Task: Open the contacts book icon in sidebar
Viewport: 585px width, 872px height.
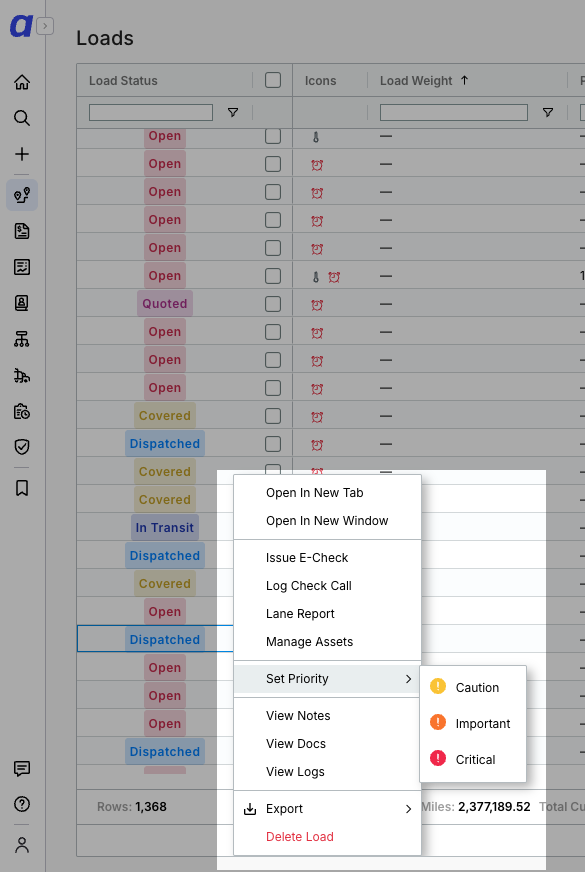Action: pyautogui.click(x=22, y=303)
